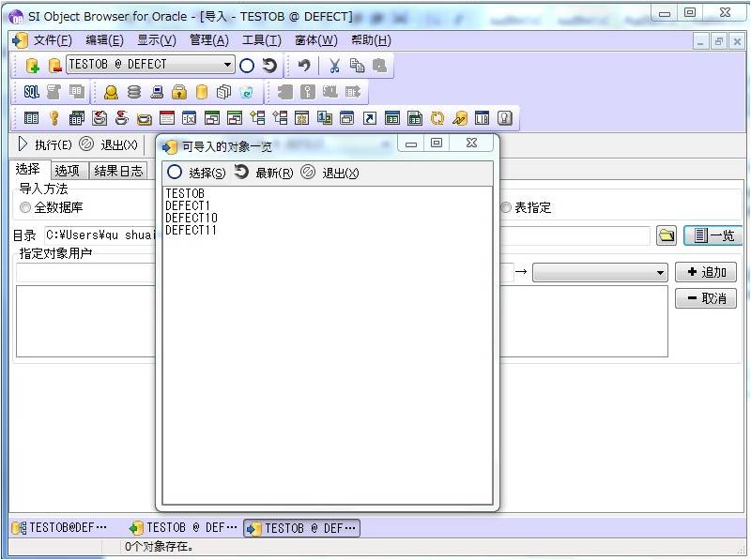
Task: Open the 工具(T) menu
Action: [x=262, y=40]
